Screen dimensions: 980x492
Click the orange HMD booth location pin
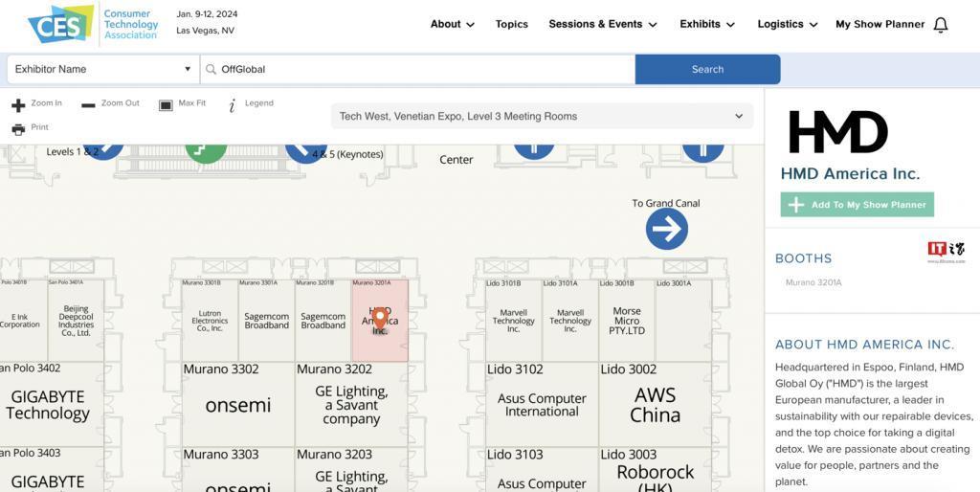click(380, 319)
